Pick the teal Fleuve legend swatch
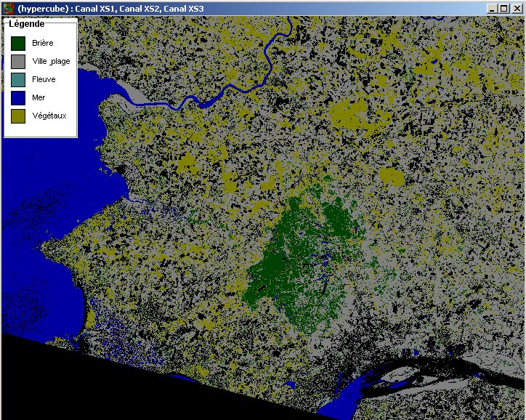 [19, 79]
